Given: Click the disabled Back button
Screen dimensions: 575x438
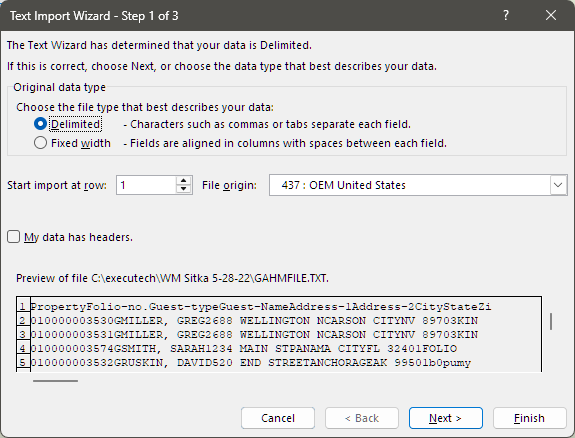Looking at the screenshot, I should tap(362, 418).
